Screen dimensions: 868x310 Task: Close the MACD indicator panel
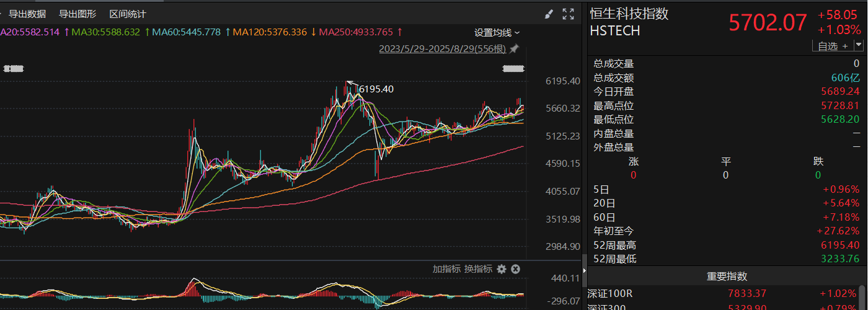point(515,269)
